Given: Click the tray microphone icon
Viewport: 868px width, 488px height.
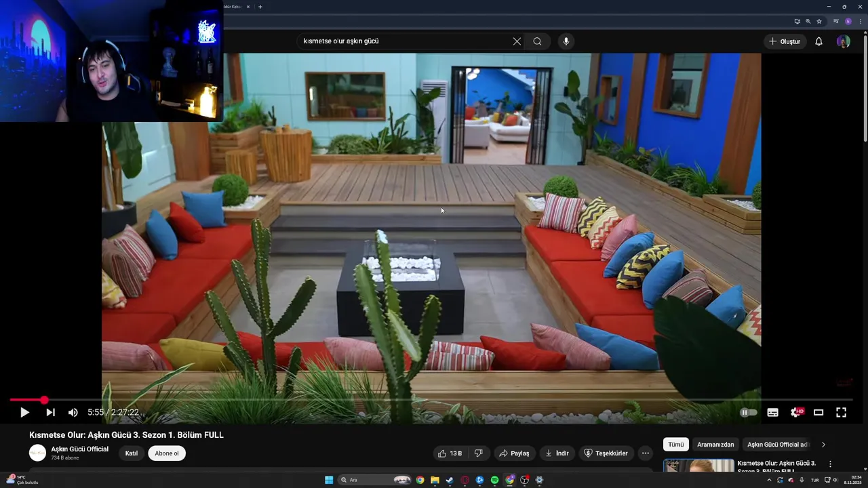Looking at the screenshot, I should (x=802, y=480).
